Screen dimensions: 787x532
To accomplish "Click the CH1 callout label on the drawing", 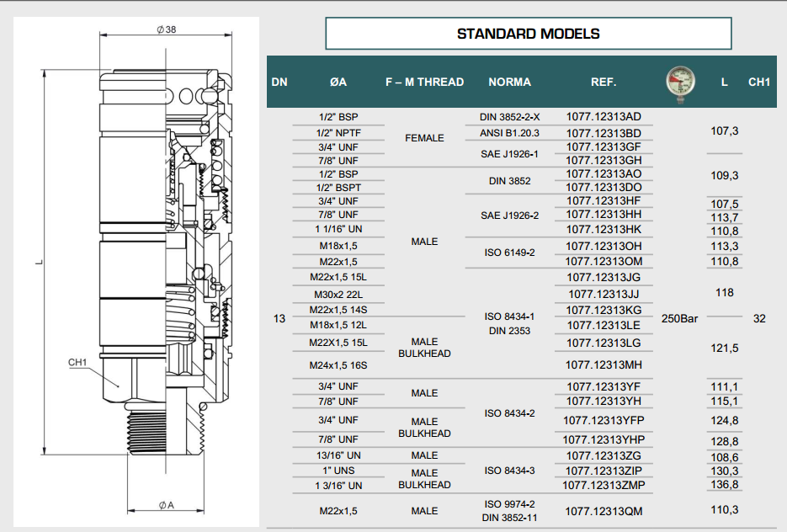I will coord(78,363).
